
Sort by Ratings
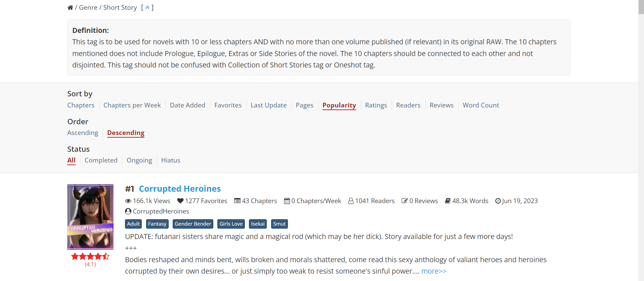pyautogui.click(x=376, y=105)
